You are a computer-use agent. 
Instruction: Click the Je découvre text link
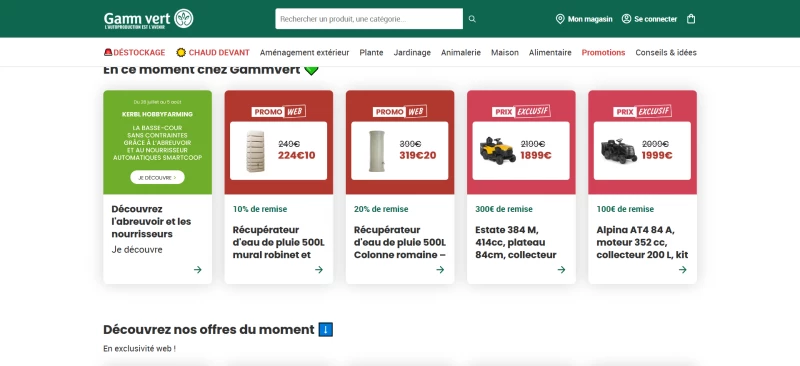point(137,250)
